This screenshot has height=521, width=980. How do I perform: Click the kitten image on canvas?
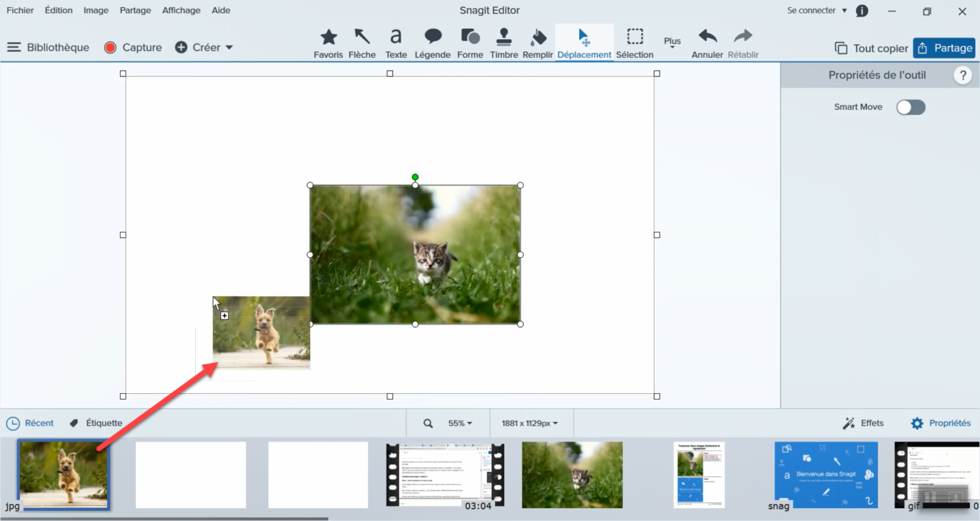415,254
